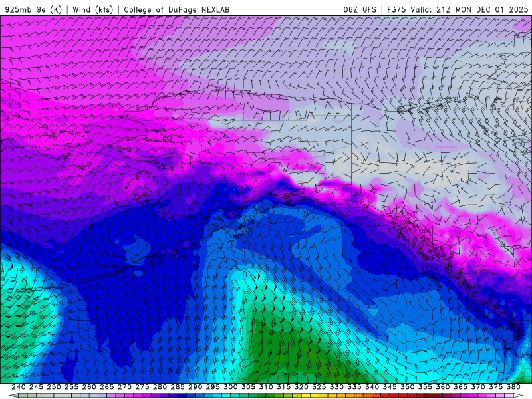Click 'College of DuPage NEXLAB' header text
Viewport: 532px width, 399px height.
pos(177,9)
